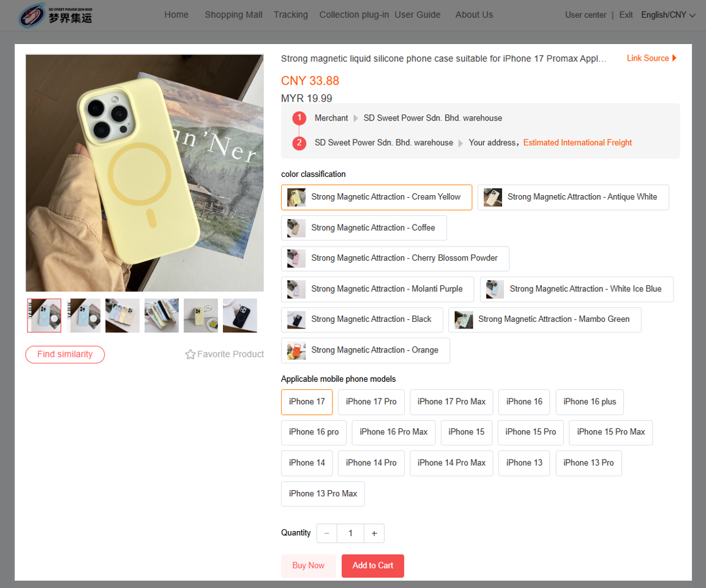The width and height of the screenshot is (706, 588).
Task: Select Strong Magnetic Attraction - White Ice Blue
Action: 576,289
